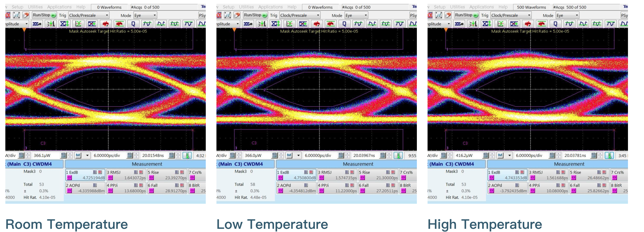Toggle the red icon on 3 RMSJ tile, Room Temperature

pos(141,172)
